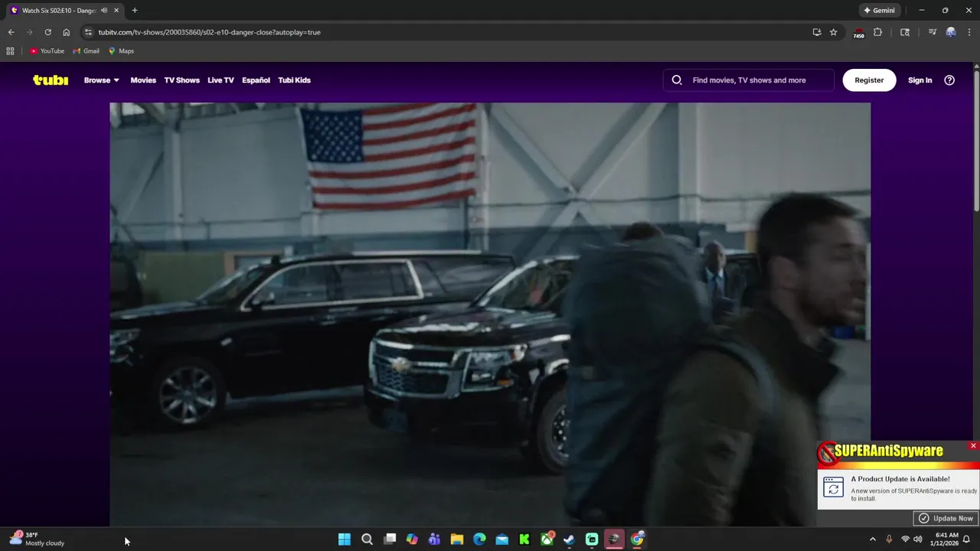Open the Gmail bookmark
The width and height of the screenshot is (980, 551).
click(87, 51)
